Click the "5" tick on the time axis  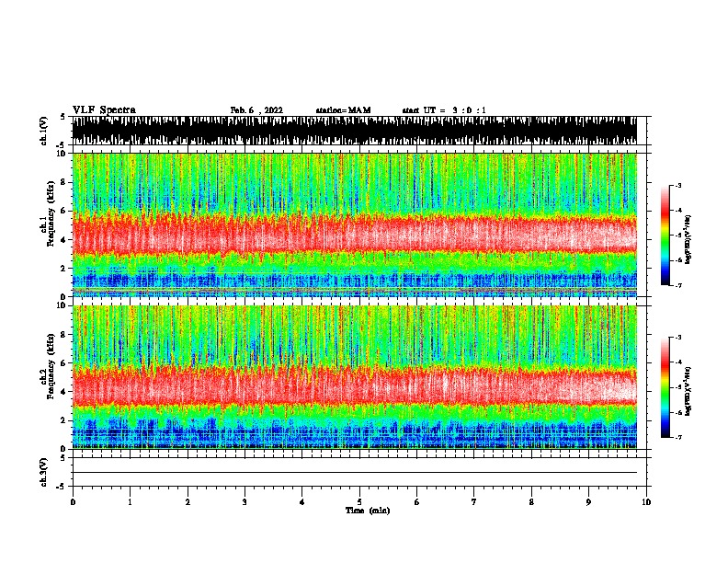pos(359,502)
